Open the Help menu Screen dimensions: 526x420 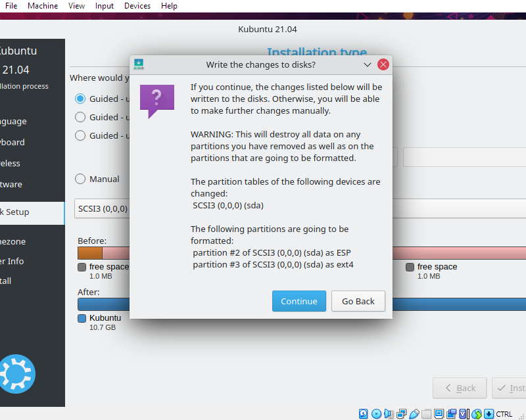click(169, 6)
